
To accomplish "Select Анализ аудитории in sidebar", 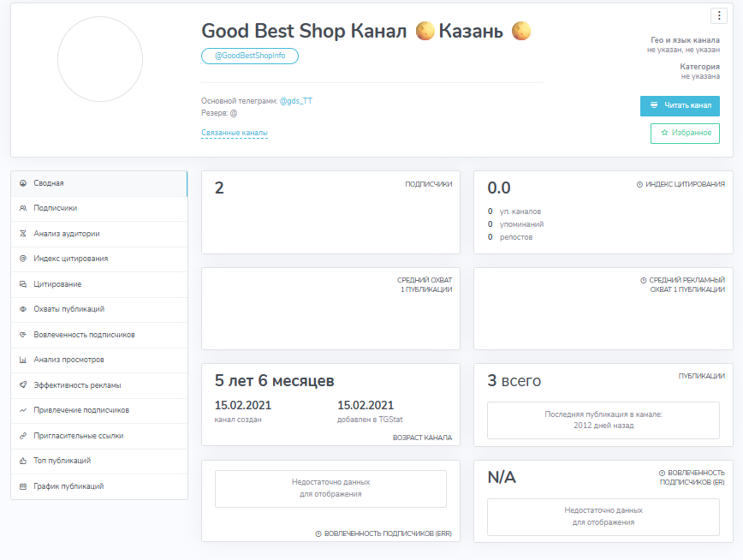I will click(x=99, y=234).
